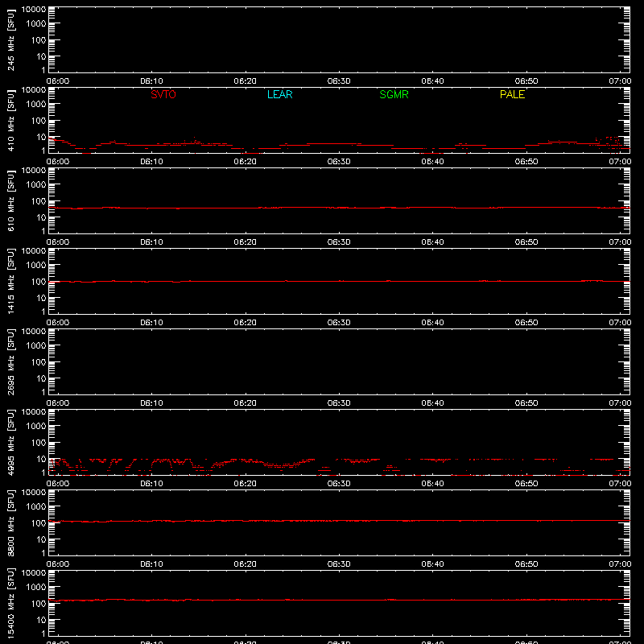Click 06:30 time label below 245 MHz panel
The width and height of the screenshot is (644, 644).
point(339,81)
